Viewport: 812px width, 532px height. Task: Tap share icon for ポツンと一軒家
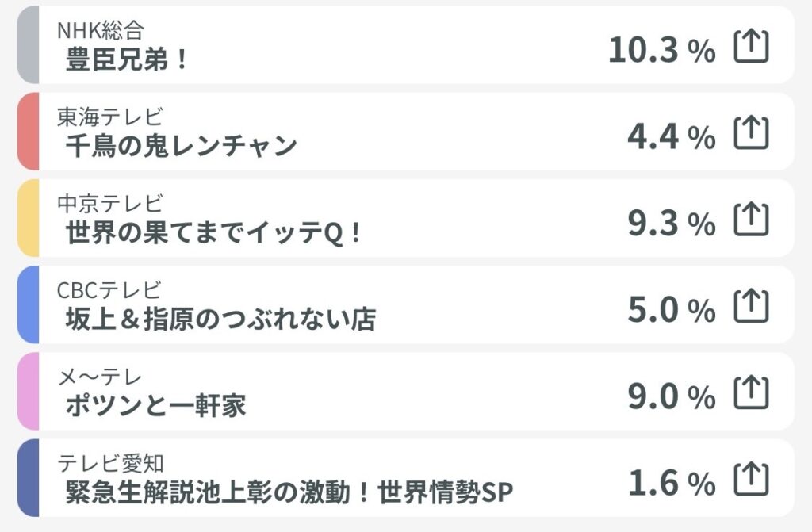pos(752,392)
